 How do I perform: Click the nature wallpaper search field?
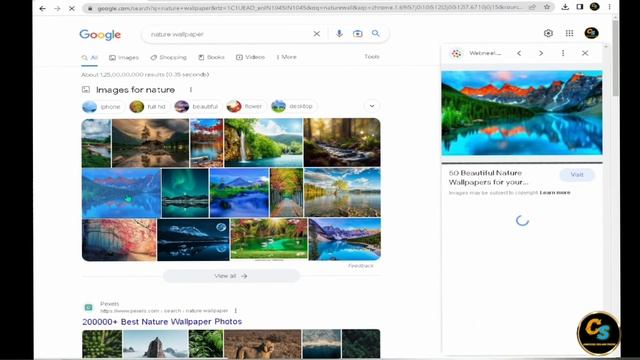229,34
